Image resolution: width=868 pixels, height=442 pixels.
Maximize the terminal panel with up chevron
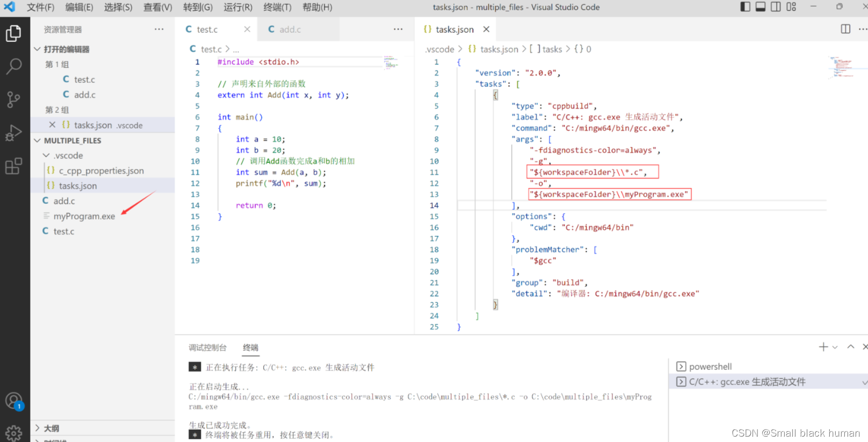(x=851, y=347)
